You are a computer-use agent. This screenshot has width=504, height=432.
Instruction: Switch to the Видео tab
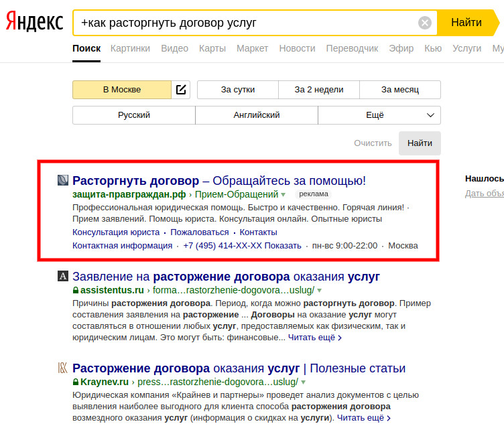174,48
